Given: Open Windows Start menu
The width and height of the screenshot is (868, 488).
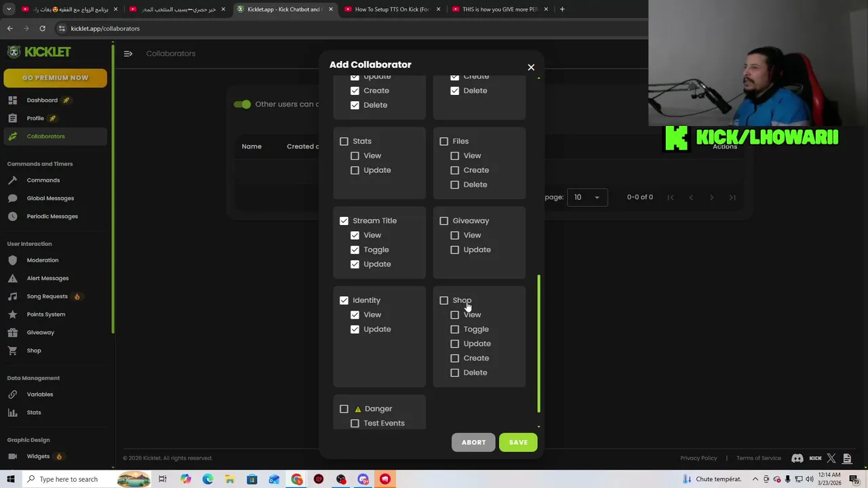Looking at the screenshot, I should (10, 479).
